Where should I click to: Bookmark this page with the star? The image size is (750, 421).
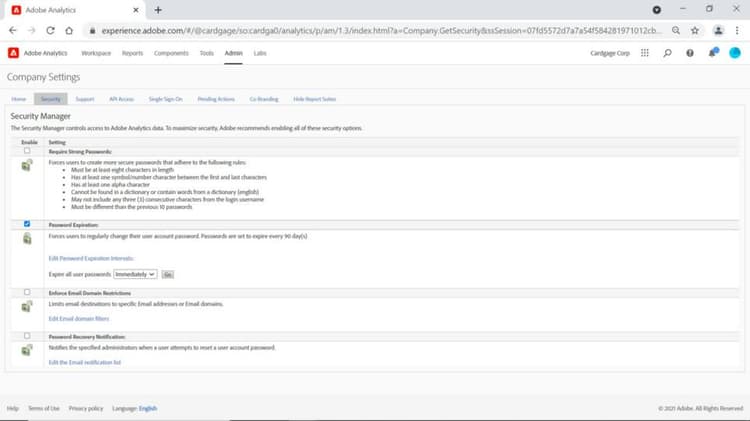[695, 31]
